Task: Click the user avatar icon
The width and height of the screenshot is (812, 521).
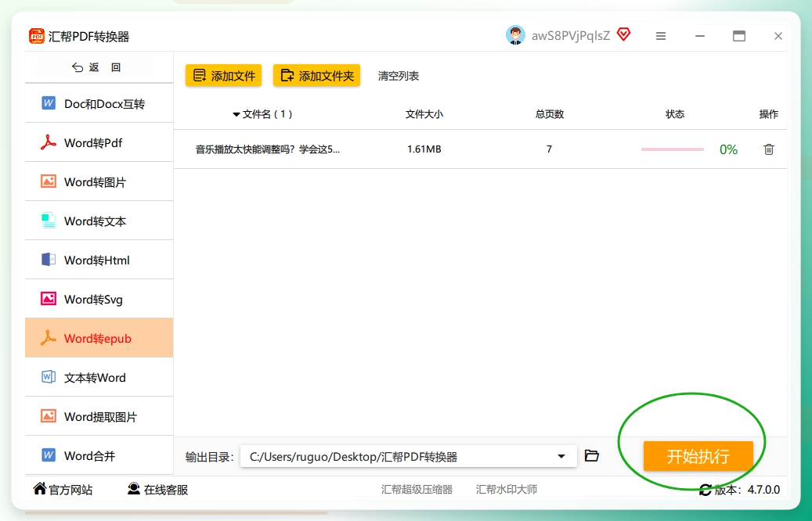Action: point(515,35)
